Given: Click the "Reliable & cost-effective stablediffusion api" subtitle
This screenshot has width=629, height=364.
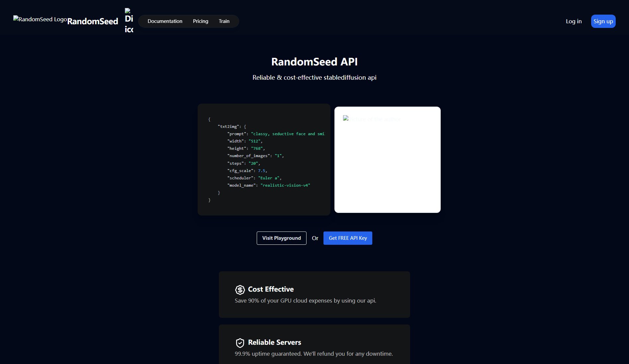Looking at the screenshot, I should pyautogui.click(x=314, y=77).
